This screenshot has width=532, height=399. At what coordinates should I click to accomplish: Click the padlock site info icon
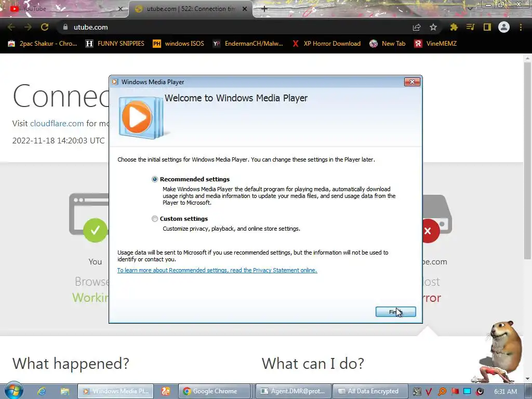[65, 27]
